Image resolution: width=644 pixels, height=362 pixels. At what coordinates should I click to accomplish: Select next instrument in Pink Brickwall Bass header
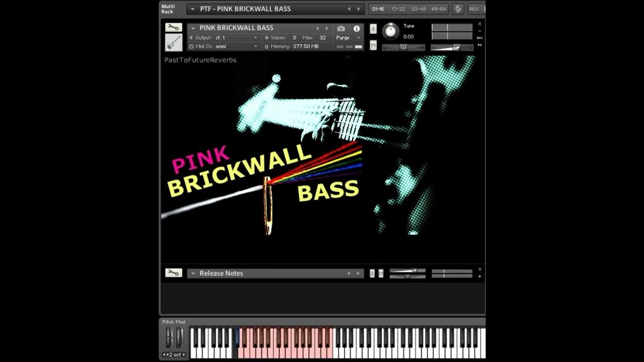pyautogui.click(x=327, y=29)
